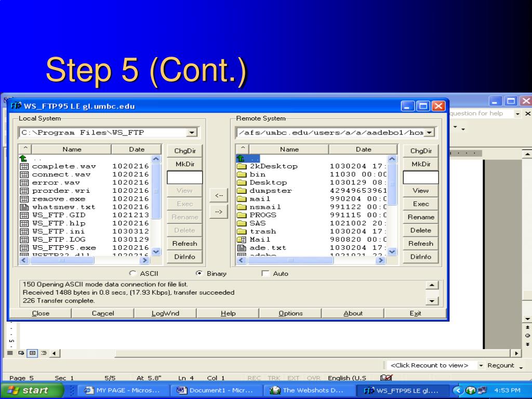
Task: Click the upload arrow button -->
Action: click(x=219, y=212)
